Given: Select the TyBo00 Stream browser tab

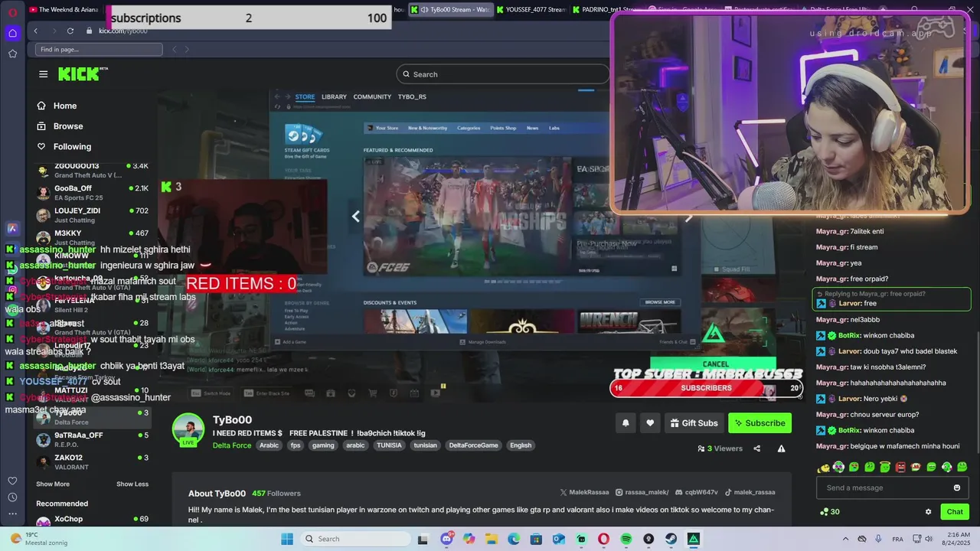Looking at the screenshot, I should coord(450,10).
